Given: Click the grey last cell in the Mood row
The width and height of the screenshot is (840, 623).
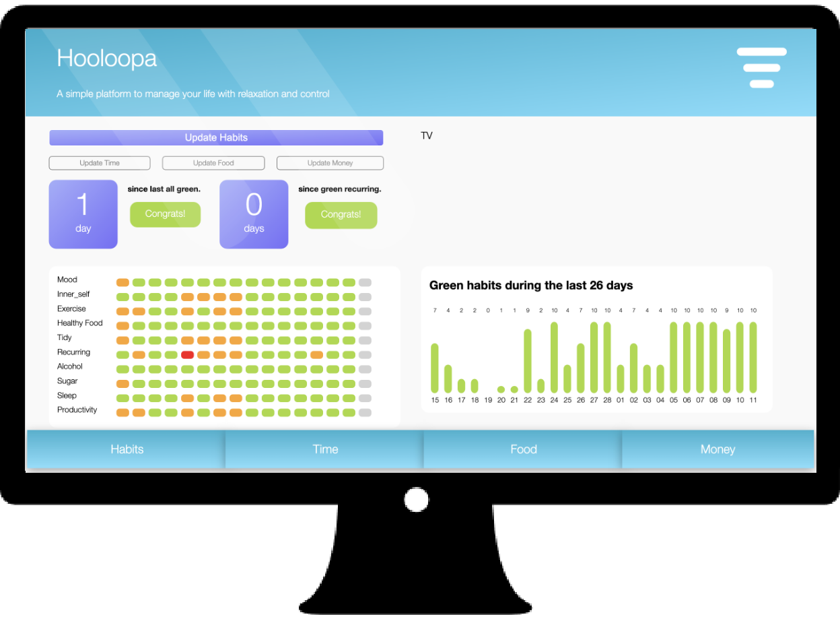Looking at the screenshot, I should 365,282.
